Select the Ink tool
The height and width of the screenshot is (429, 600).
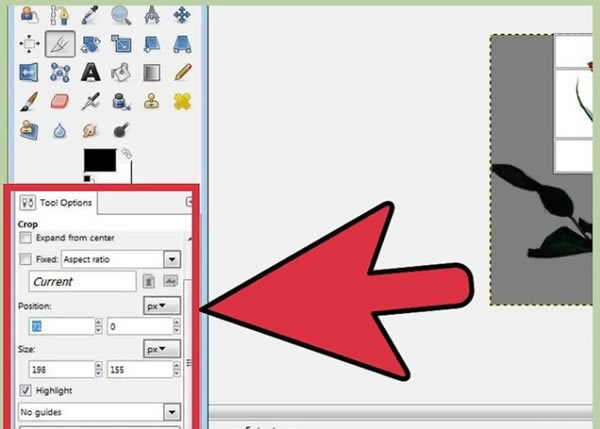[x=121, y=102]
